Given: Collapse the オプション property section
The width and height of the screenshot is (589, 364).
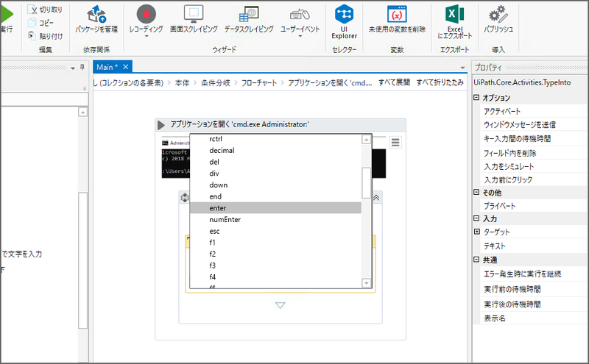Looking at the screenshot, I should coord(476,98).
